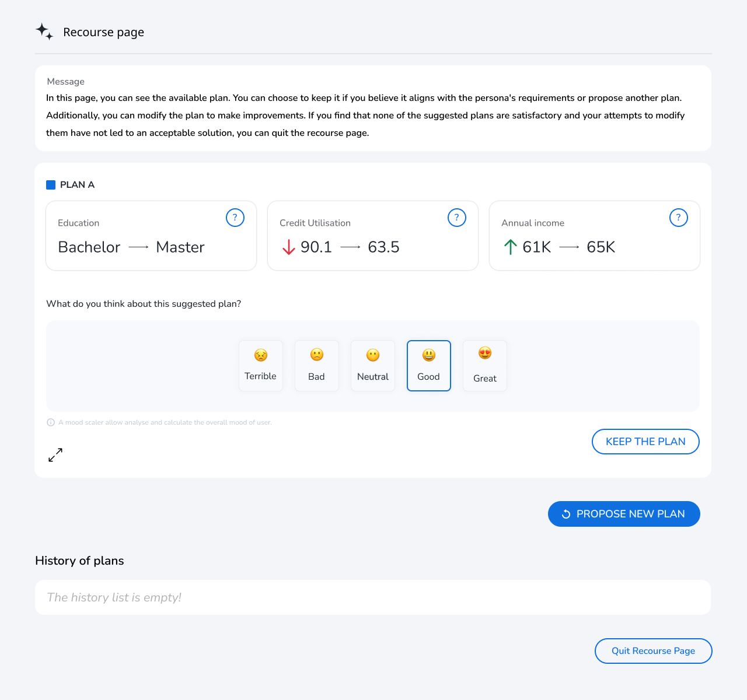This screenshot has width=747, height=700.
Task: Click Quit Recourse Page button
Action: [654, 651]
